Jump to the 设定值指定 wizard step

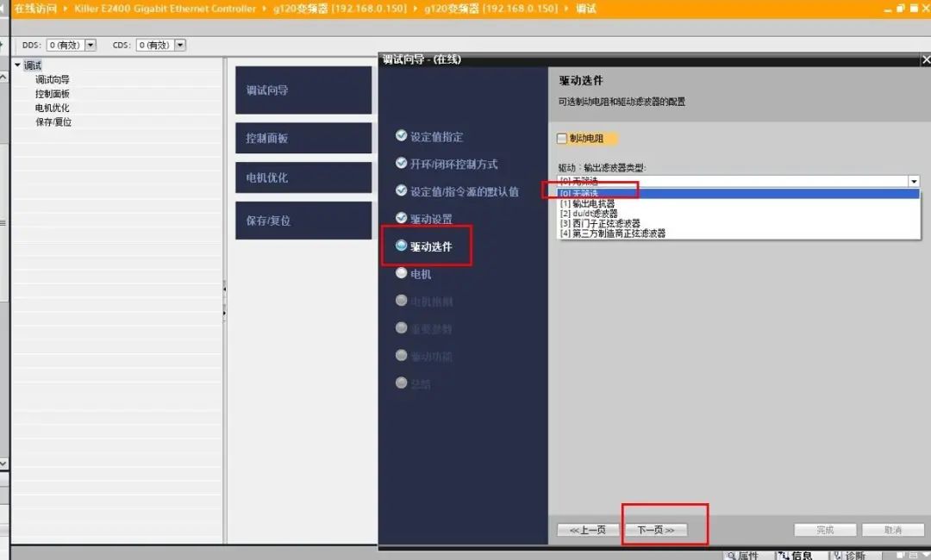point(436,137)
